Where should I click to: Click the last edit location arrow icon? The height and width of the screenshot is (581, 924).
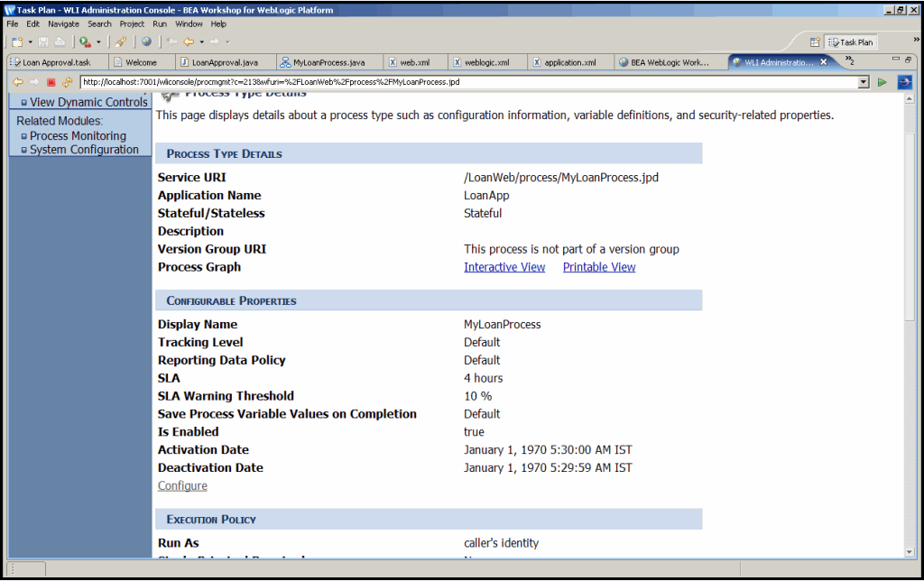(172, 41)
